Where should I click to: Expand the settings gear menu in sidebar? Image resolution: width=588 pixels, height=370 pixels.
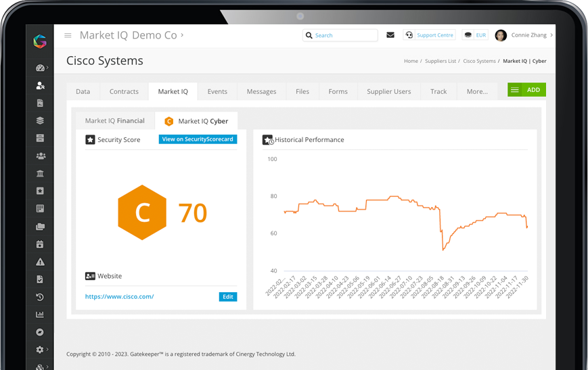tap(40, 350)
